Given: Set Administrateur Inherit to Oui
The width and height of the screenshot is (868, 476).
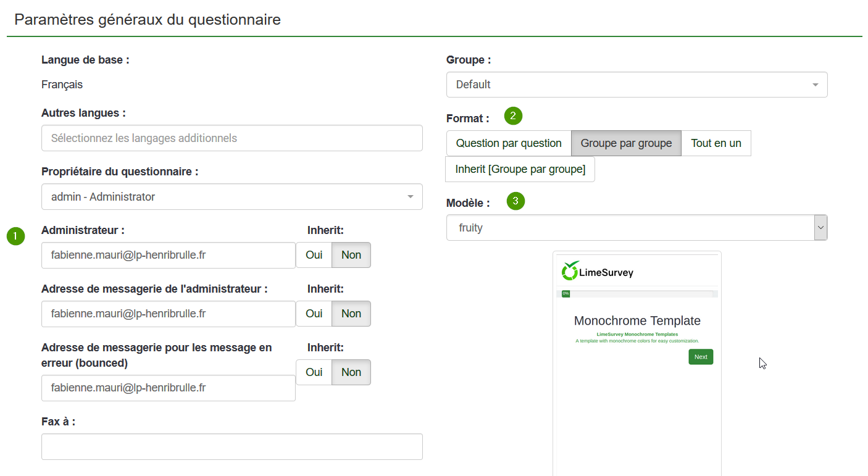Looking at the screenshot, I should 314,255.
